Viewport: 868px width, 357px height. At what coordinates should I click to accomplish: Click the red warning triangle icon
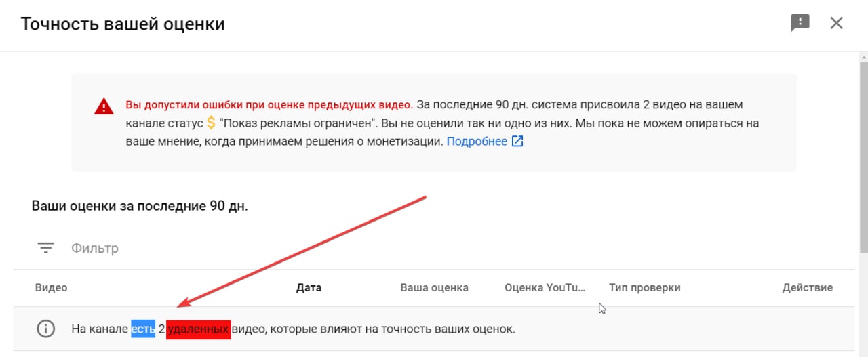[104, 106]
